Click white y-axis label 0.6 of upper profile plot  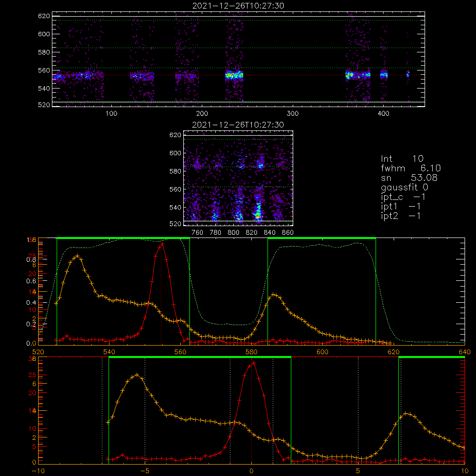pyautogui.click(x=31, y=281)
